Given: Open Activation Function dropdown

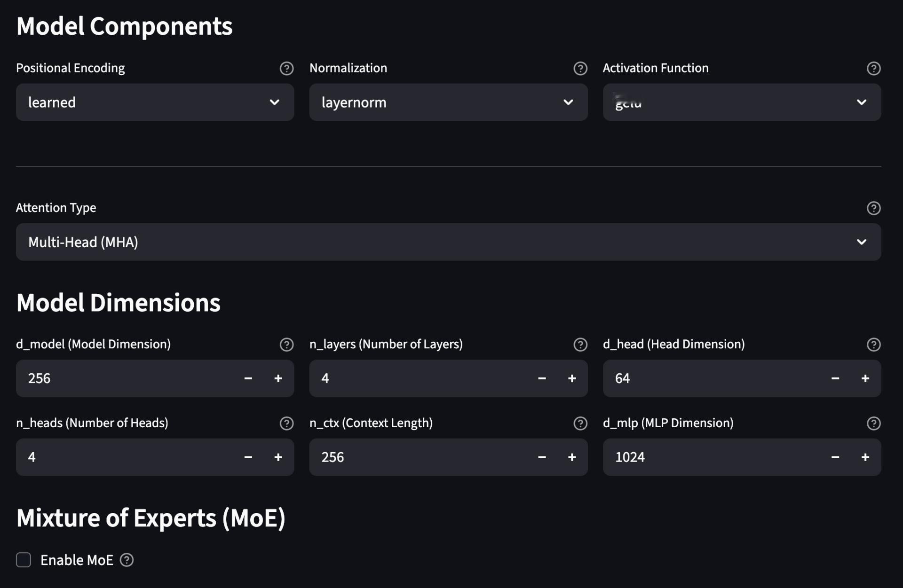Looking at the screenshot, I should [741, 102].
